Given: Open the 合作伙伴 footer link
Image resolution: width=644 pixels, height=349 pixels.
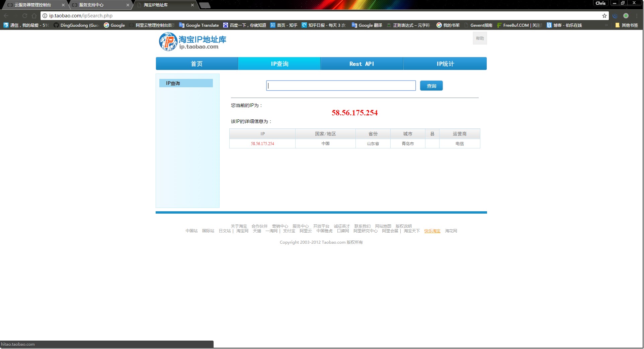Looking at the screenshot, I should [259, 226].
